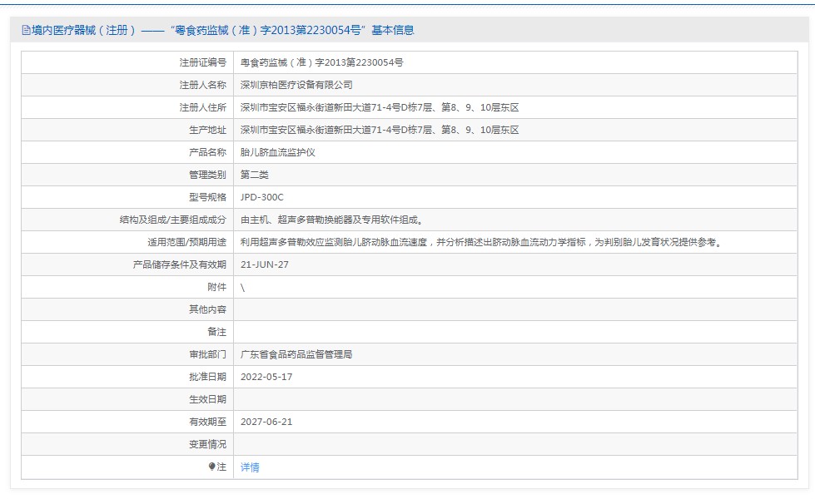Select the intended-use description starting 利用超声多普勒效应
The width and height of the screenshot is (815, 504).
tap(482, 242)
